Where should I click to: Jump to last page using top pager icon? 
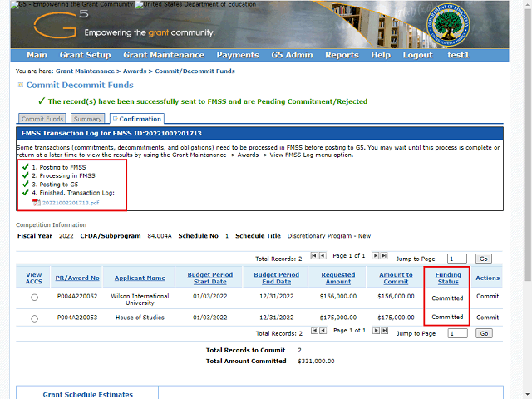pyautogui.click(x=383, y=256)
